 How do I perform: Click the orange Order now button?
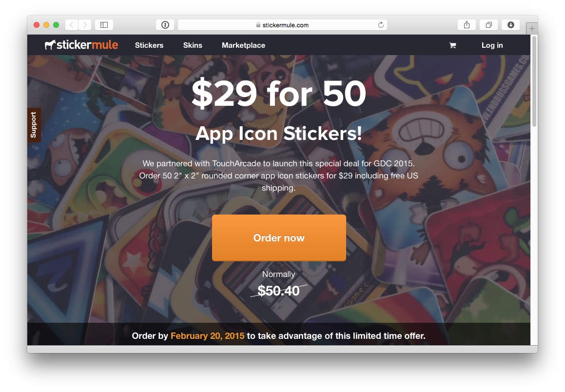279,238
